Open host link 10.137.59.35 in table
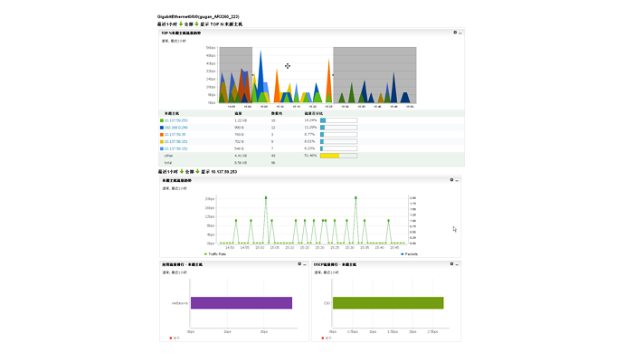Viewport: 644px width, 362px height. pos(175,135)
